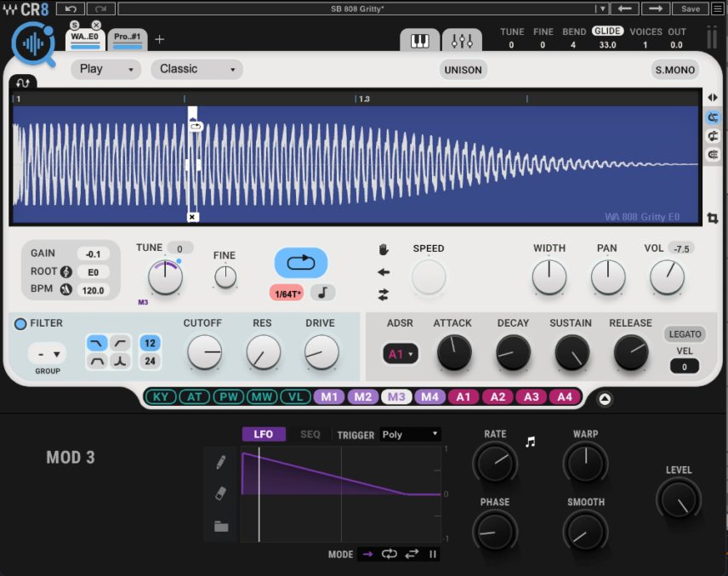Click the VEL value field
This screenshot has width=728, height=576.
[x=684, y=367]
